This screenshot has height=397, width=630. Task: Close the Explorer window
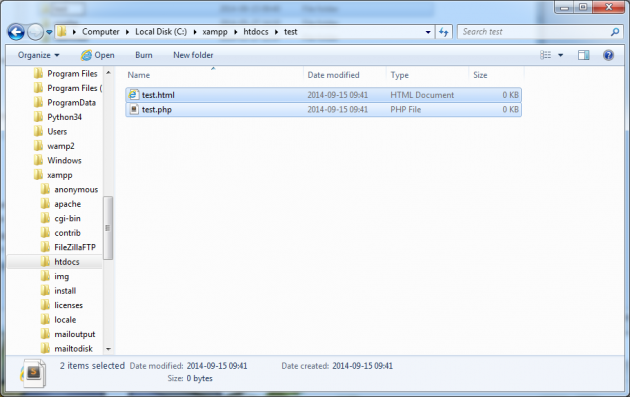coord(609,7)
